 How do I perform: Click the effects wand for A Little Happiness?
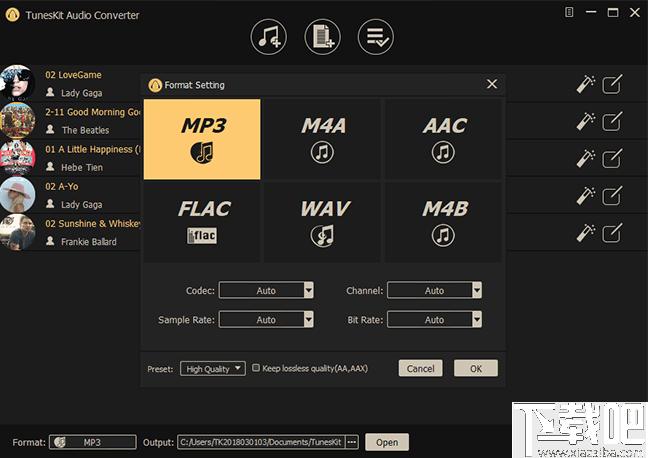click(586, 159)
